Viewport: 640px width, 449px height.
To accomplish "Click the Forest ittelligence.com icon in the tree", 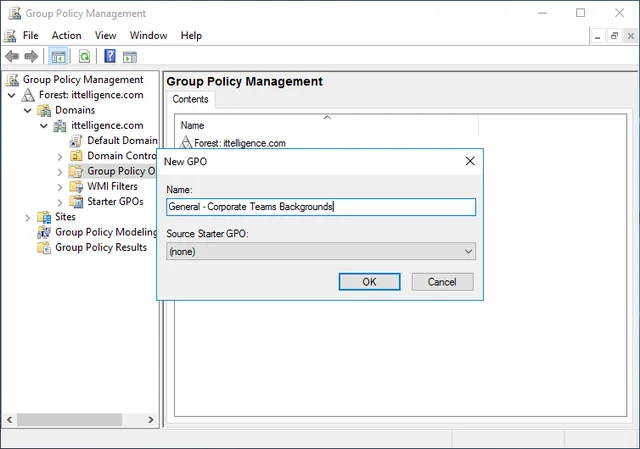I will click(x=28, y=95).
